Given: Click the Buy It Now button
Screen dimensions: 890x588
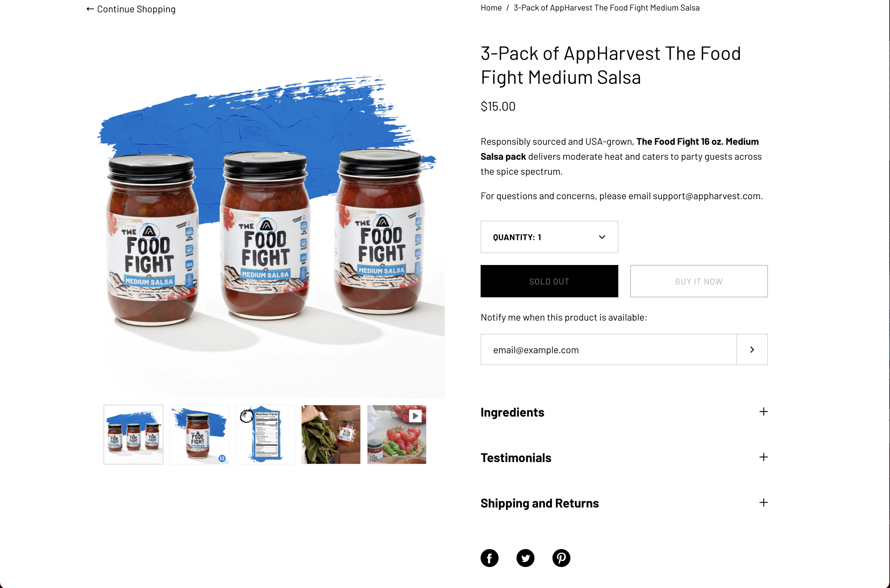Looking at the screenshot, I should pos(698,281).
